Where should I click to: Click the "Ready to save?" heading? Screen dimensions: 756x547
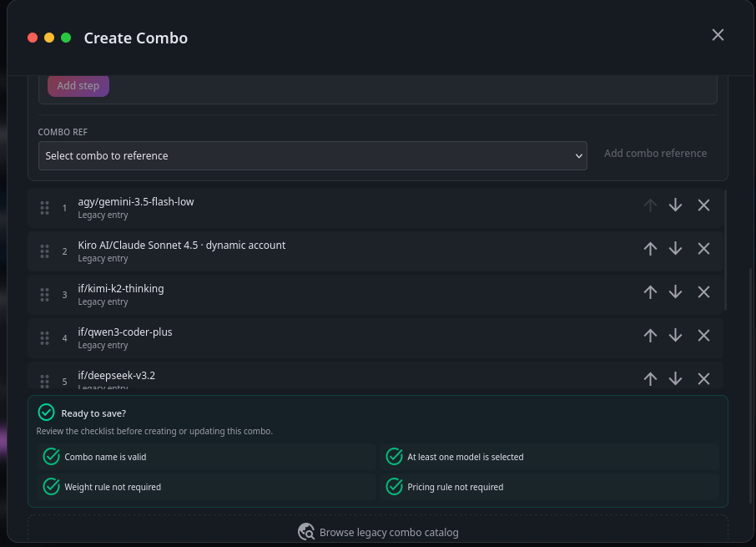[x=93, y=413]
